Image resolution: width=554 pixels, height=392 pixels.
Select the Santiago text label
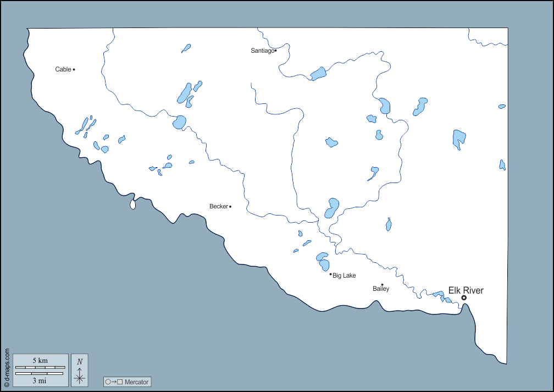[x=262, y=51]
